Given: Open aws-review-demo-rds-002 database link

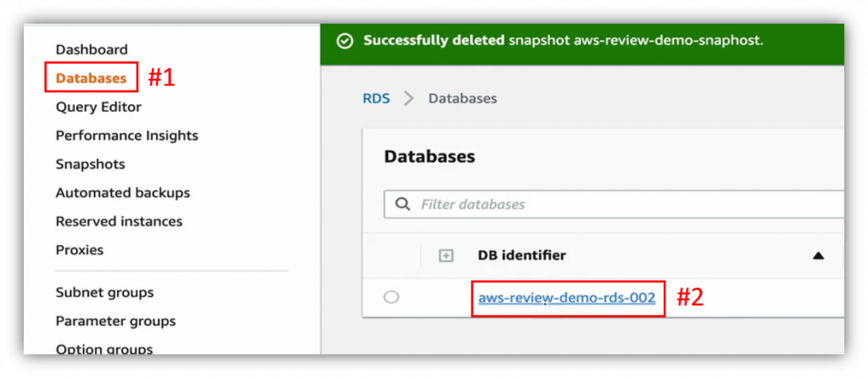Looking at the screenshot, I should (567, 297).
